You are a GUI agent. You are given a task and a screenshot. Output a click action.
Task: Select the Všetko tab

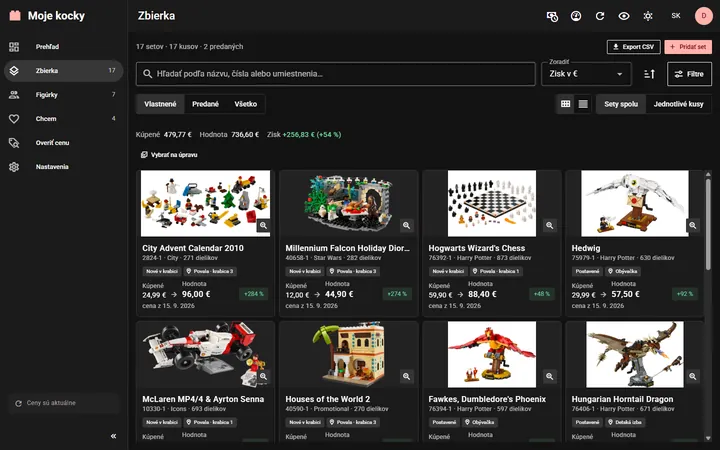pyautogui.click(x=246, y=104)
